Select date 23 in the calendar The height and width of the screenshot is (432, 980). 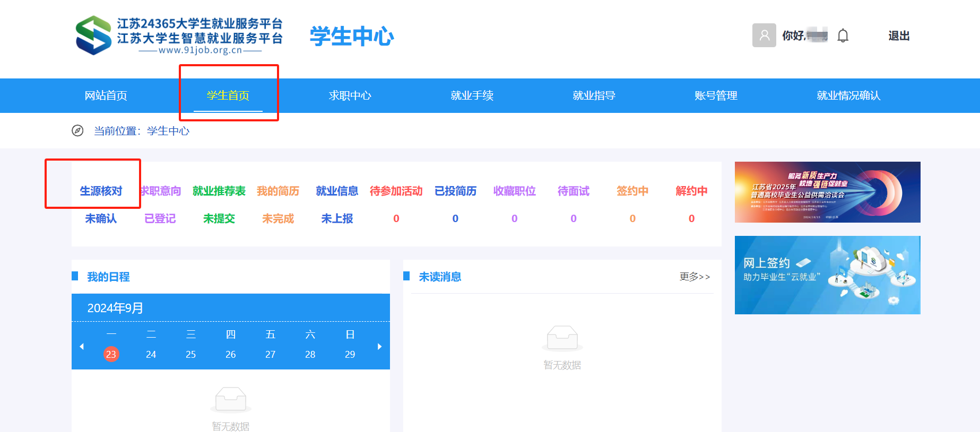pyautogui.click(x=111, y=354)
